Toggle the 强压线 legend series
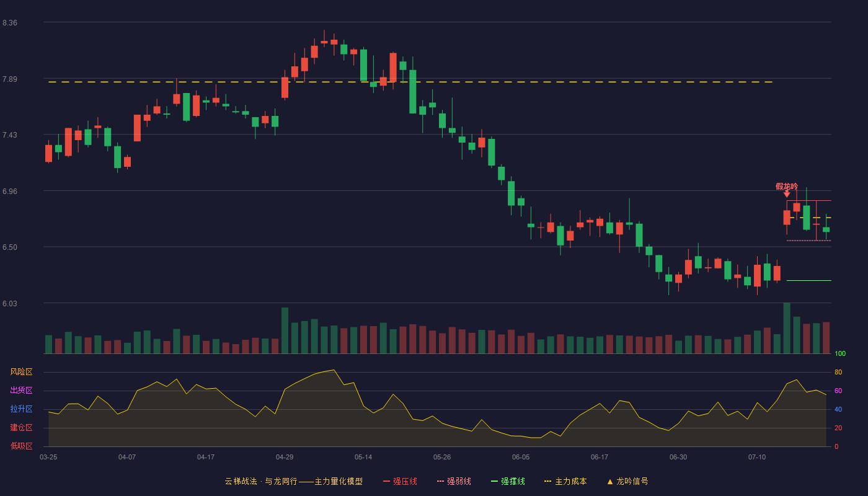Screen dimensions: 868x496 pyautogui.click(x=400, y=481)
